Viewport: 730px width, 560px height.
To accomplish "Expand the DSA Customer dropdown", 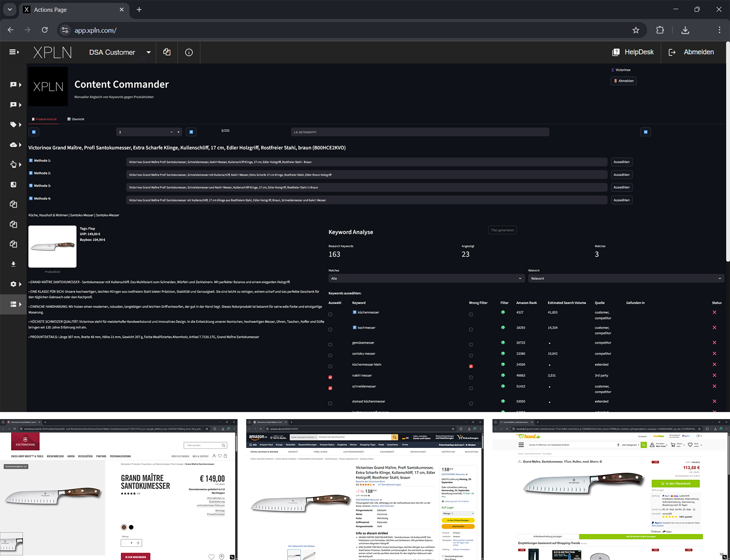I will click(148, 52).
